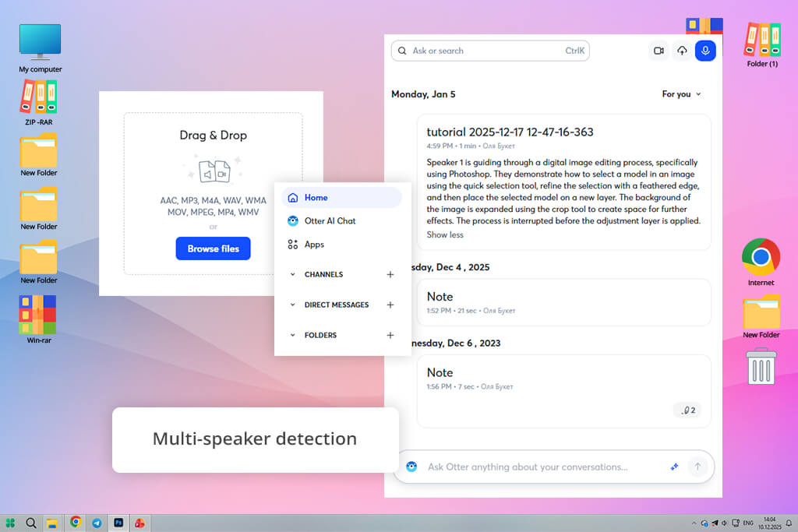Open taskbar search magnifier
Image resolution: width=798 pixels, height=532 pixels.
coord(31,523)
